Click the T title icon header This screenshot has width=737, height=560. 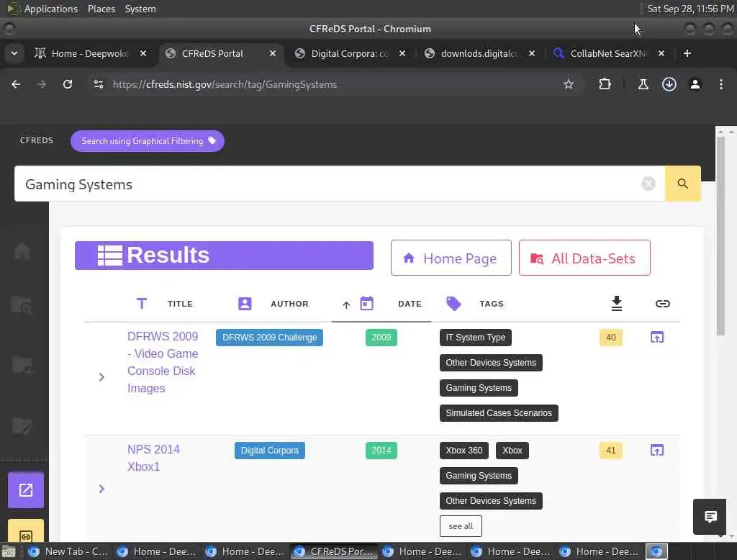tap(142, 304)
